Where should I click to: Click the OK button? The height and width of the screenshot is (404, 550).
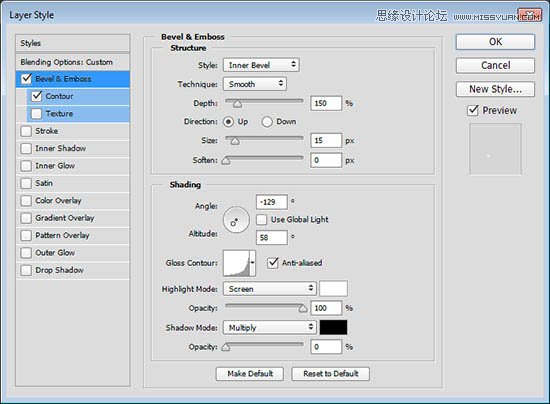(x=495, y=42)
